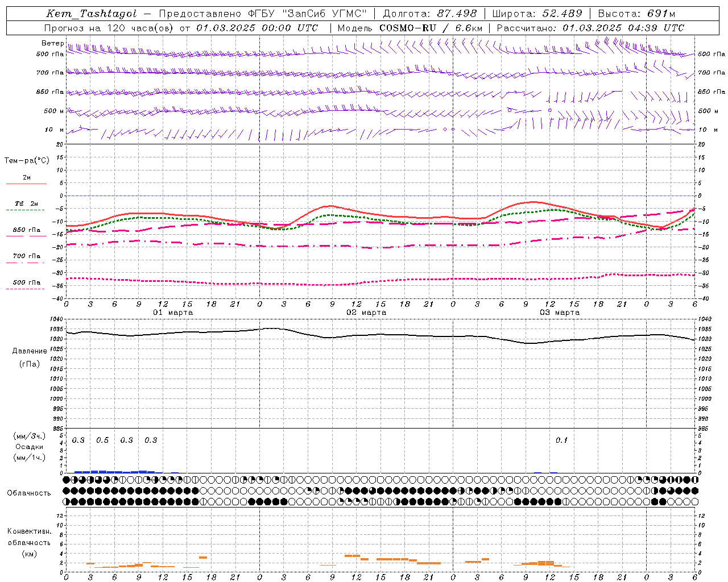Select the latitude 'Широта: 52.489' text
The height and width of the screenshot is (582, 728).
click(x=537, y=14)
